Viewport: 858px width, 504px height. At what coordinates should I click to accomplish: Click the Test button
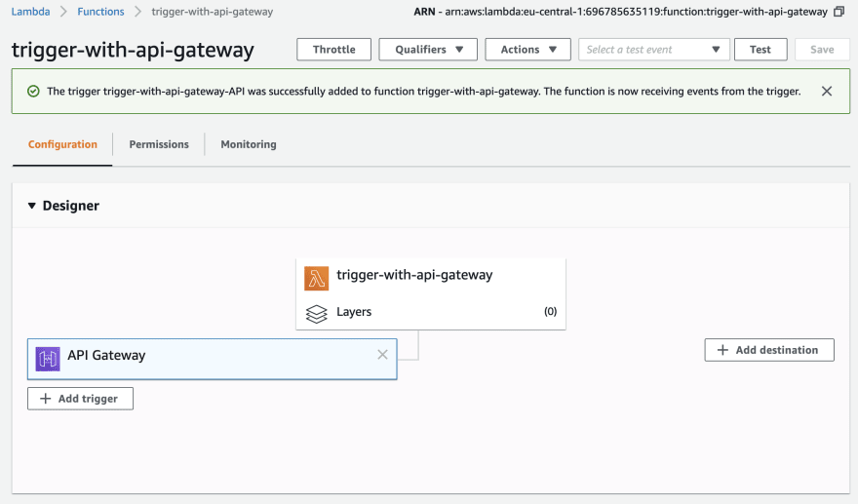pyautogui.click(x=760, y=50)
